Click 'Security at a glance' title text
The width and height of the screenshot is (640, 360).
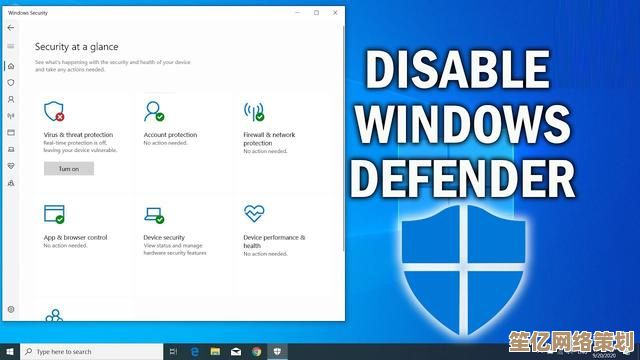click(x=76, y=47)
